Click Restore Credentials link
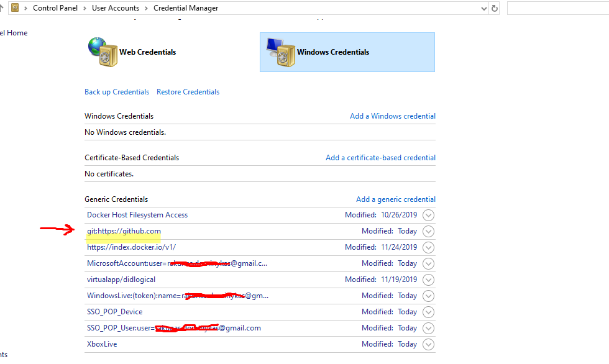 [188, 92]
